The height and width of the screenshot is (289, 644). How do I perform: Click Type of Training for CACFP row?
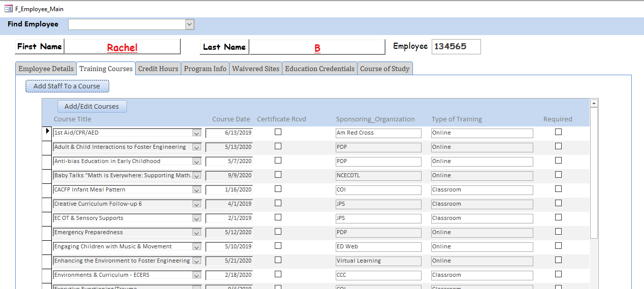[x=482, y=190]
